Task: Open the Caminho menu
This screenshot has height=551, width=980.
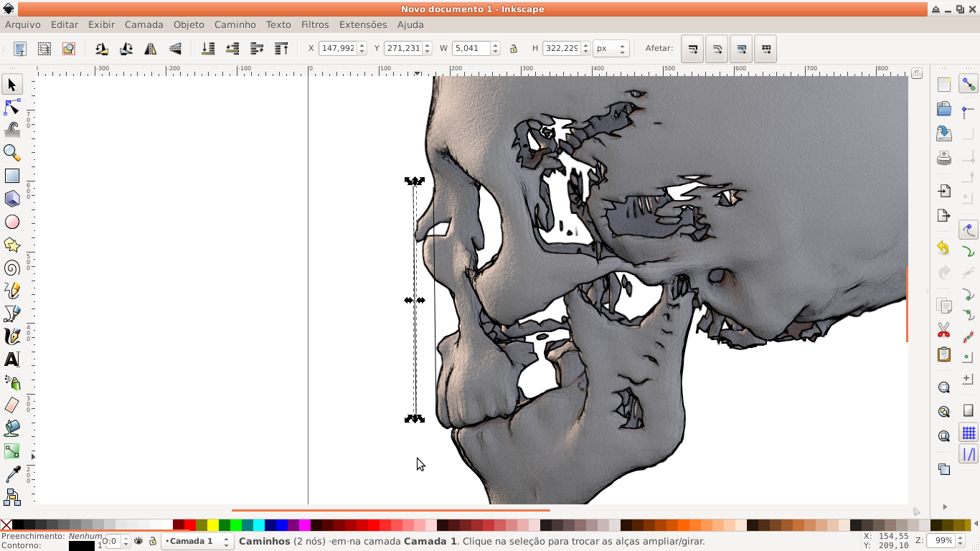Action: [x=235, y=24]
